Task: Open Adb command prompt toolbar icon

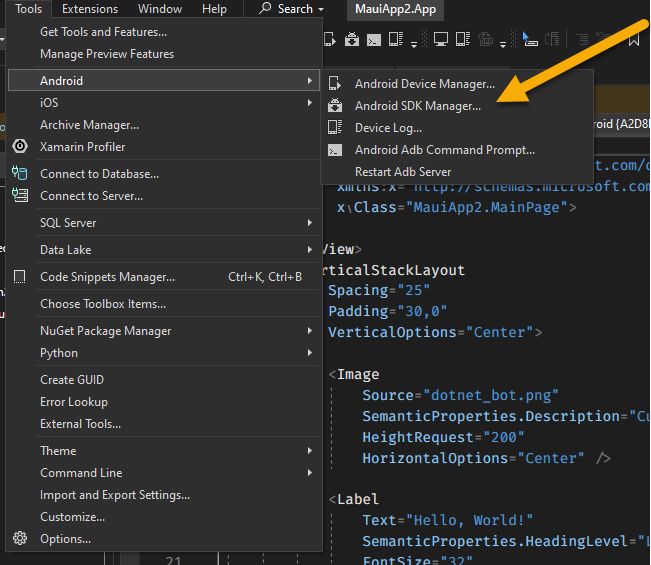Action: pyautogui.click(x=374, y=40)
